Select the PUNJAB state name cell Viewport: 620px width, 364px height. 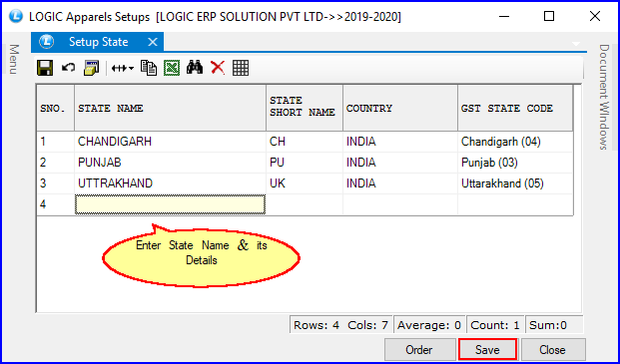[170, 163]
